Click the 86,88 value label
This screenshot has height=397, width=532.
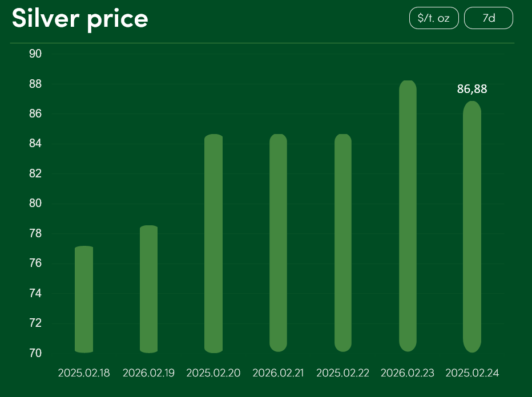(x=472, y=89)
